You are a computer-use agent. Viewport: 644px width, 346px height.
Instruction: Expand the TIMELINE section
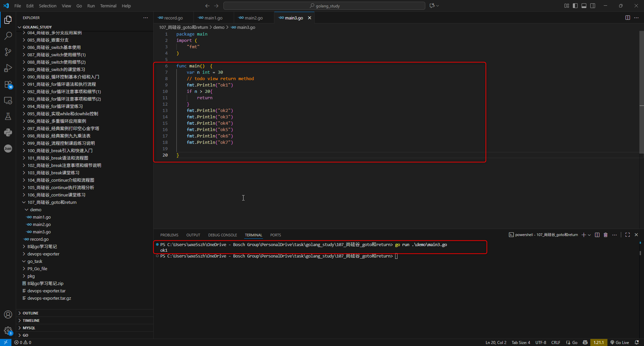click(85, 321)
